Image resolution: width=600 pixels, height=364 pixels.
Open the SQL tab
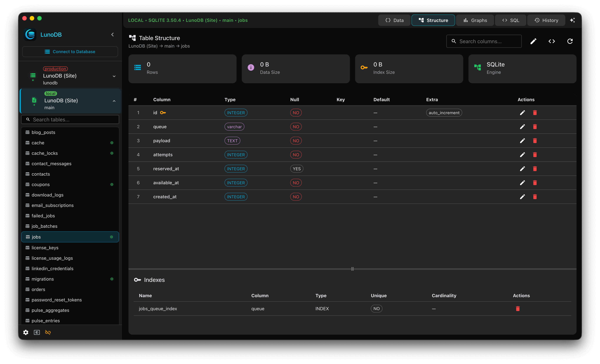pos(510,20)
